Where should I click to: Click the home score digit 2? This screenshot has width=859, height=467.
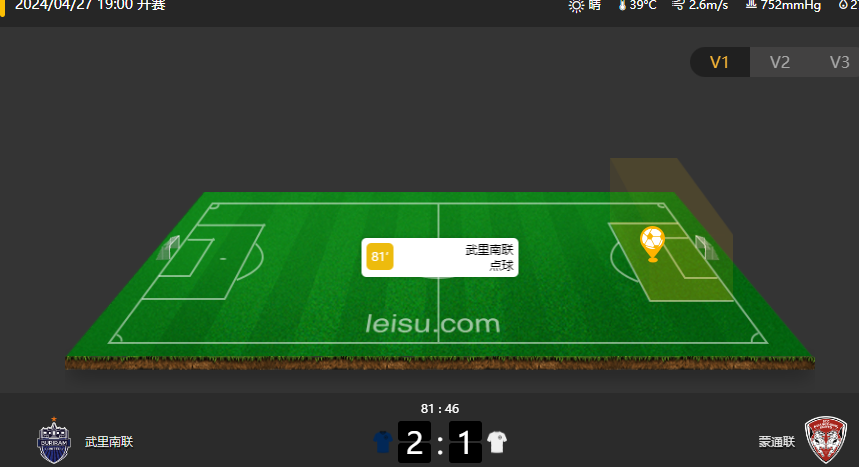(414, 442)
